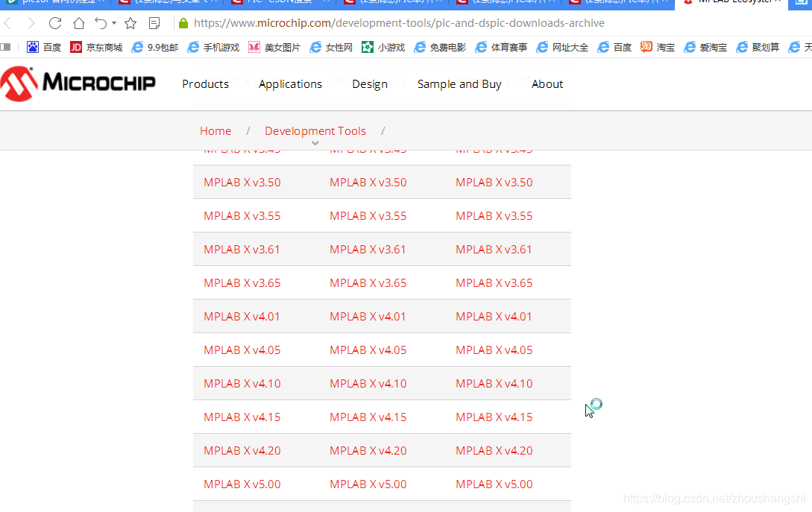Go to Home in the breadcrumb

tap(215, 131)
